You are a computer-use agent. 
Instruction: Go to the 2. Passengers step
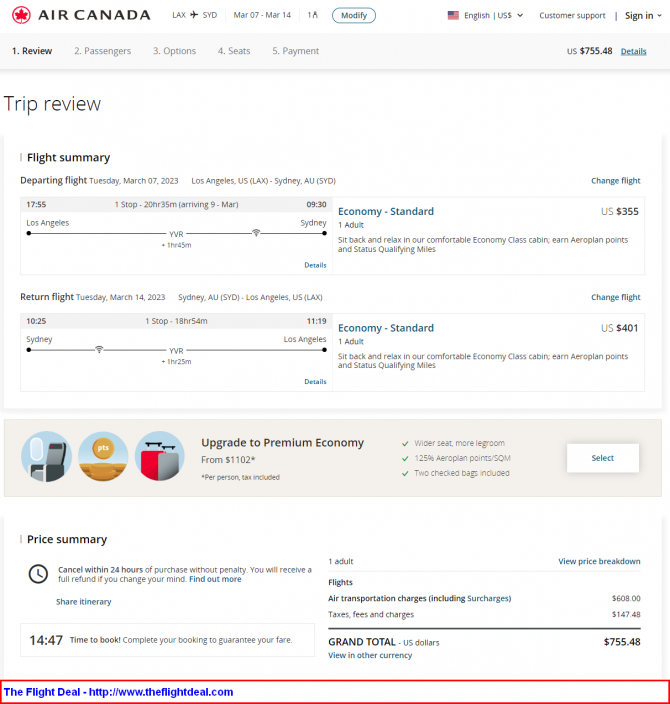click(102, 51)
